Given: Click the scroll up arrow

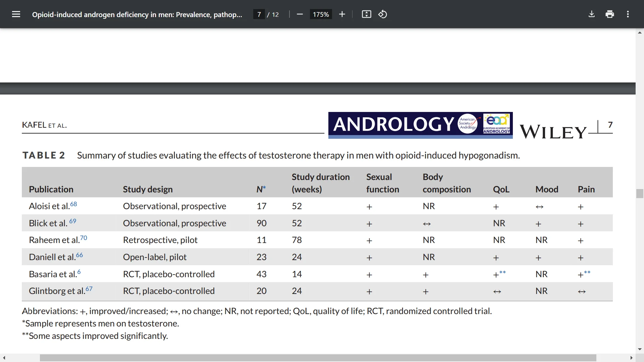Looking at the screenshot, I should pyautogui.click(x=640, y=33).
